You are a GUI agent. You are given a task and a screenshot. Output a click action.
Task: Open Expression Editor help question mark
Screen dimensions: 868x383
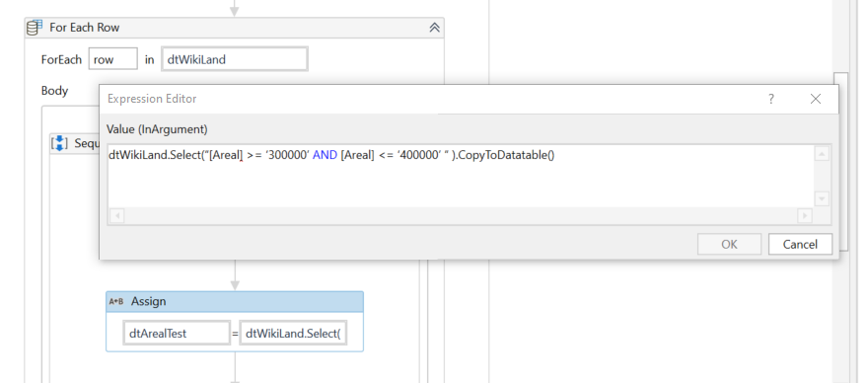point(771,100)
